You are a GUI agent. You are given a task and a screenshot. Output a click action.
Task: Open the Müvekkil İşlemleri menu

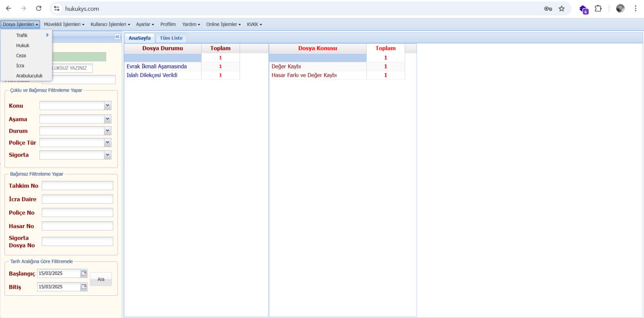tap(64, 24)
